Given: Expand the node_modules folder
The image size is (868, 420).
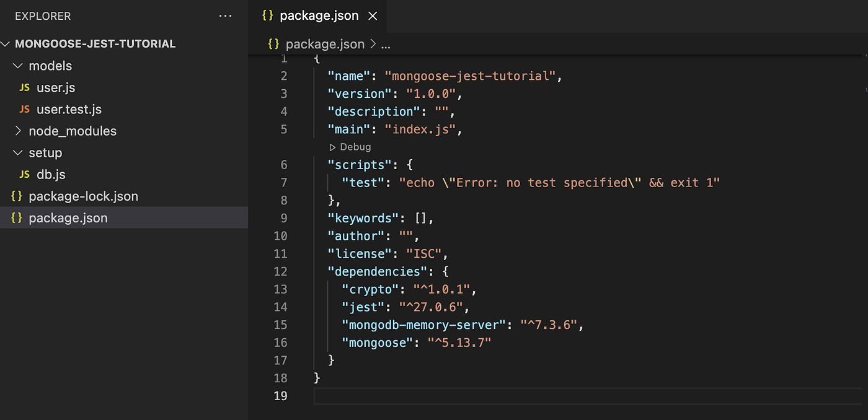Looking at the screenshot, I should click(17, 131).
